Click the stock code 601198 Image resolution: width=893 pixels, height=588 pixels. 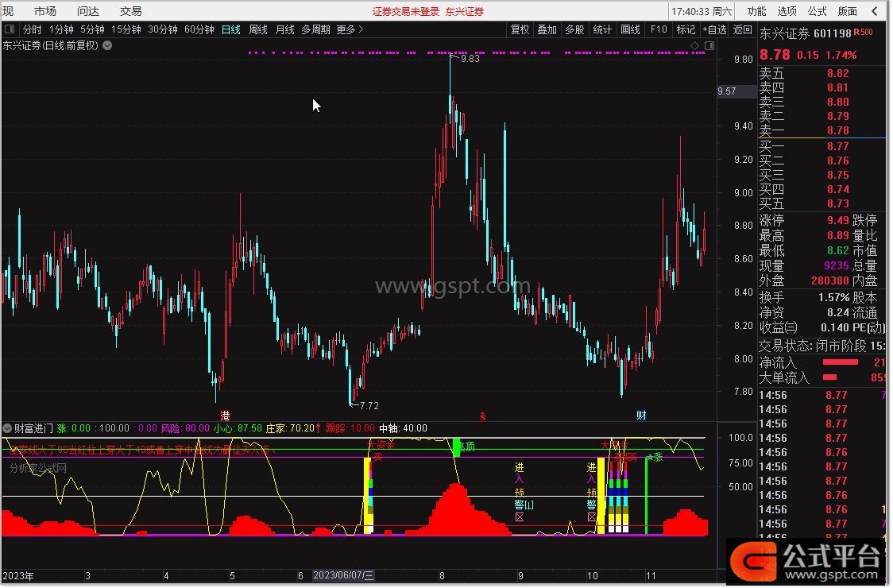832,33
